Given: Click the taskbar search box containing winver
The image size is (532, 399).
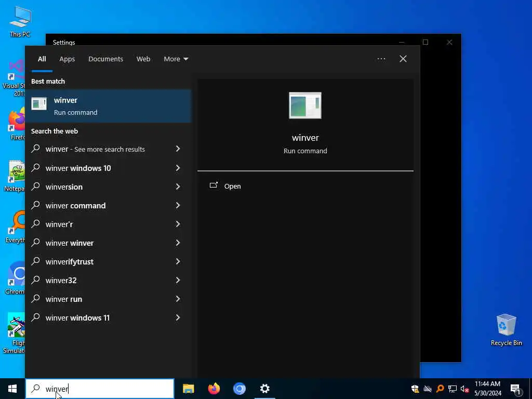Looking at the screenshot, I should (x=100, y=389).
